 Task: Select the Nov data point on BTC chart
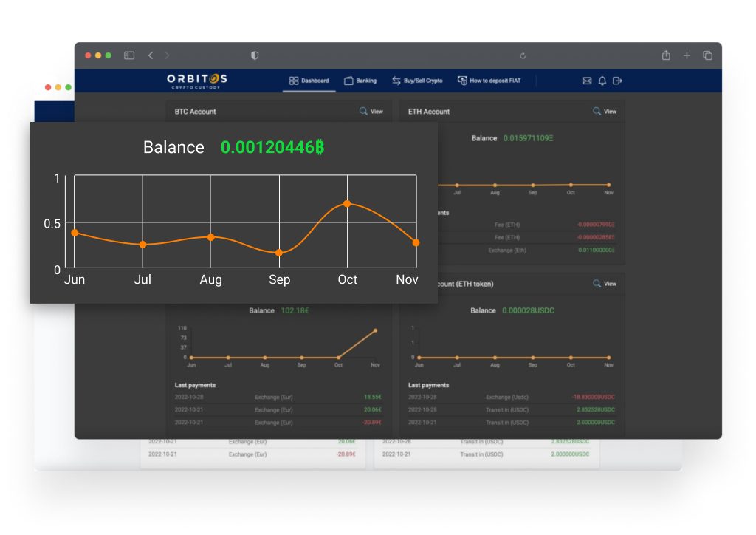[416, 242]
